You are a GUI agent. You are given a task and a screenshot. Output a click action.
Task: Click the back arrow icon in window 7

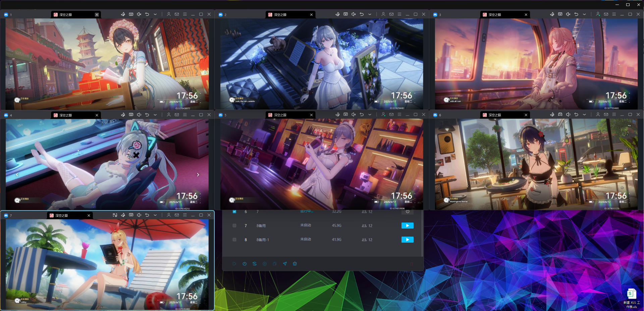click(x=147, y=215)
